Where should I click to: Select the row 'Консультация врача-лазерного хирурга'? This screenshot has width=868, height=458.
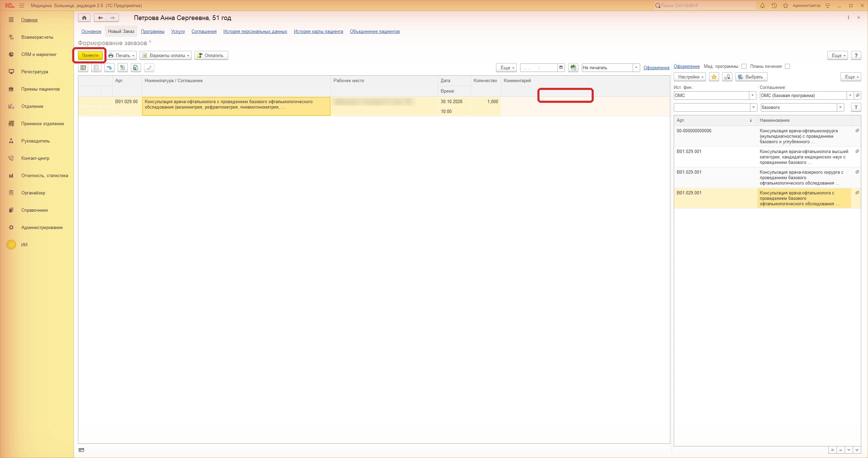767,177
